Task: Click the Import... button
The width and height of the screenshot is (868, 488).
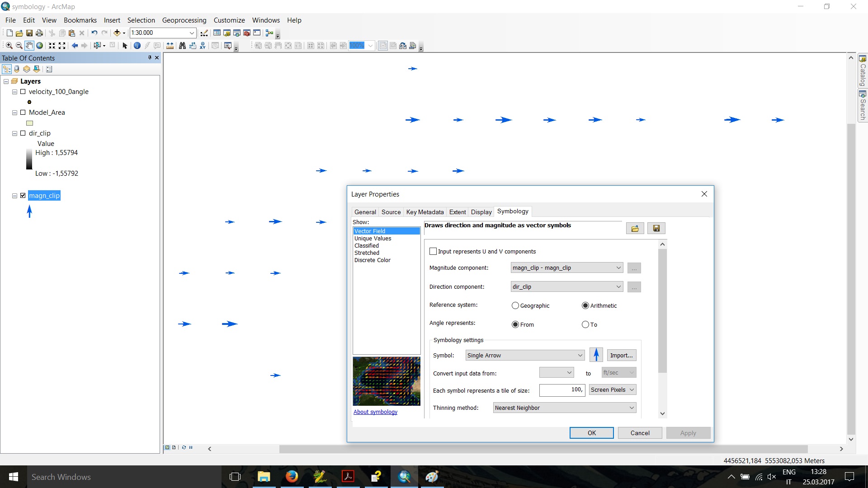Action: click(621, 356)
